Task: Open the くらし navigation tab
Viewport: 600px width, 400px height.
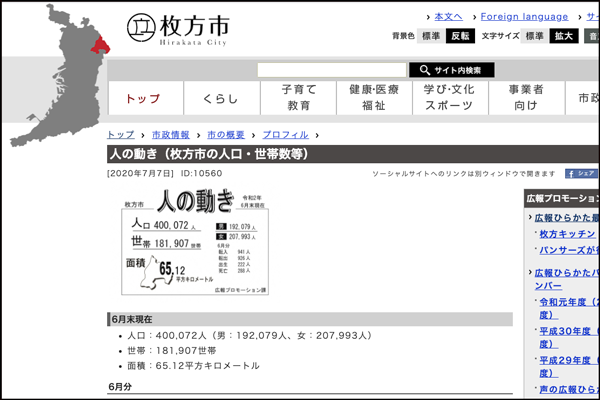Action: (x=221, y=98)
